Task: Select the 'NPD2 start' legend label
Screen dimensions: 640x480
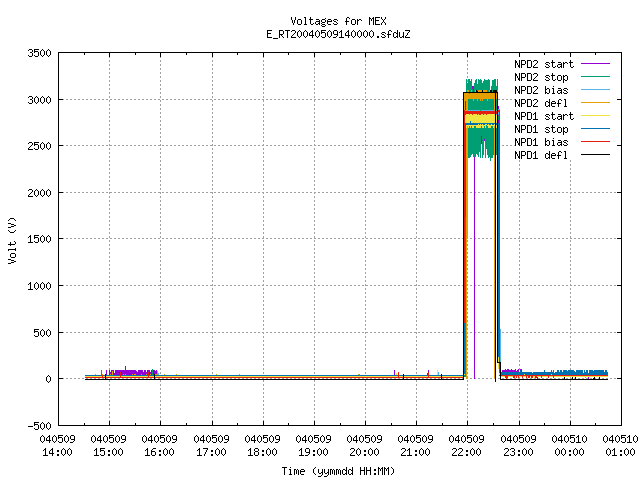Action: (x=544, y=64)
